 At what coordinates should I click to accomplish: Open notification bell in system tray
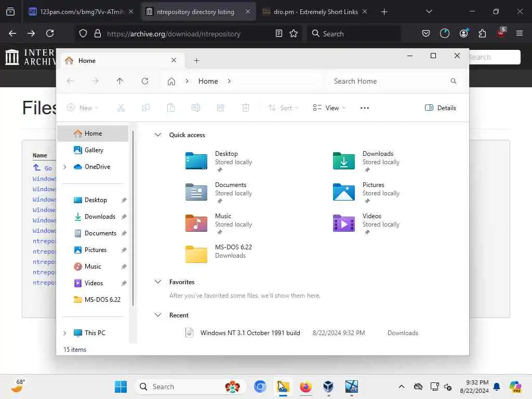497,387
